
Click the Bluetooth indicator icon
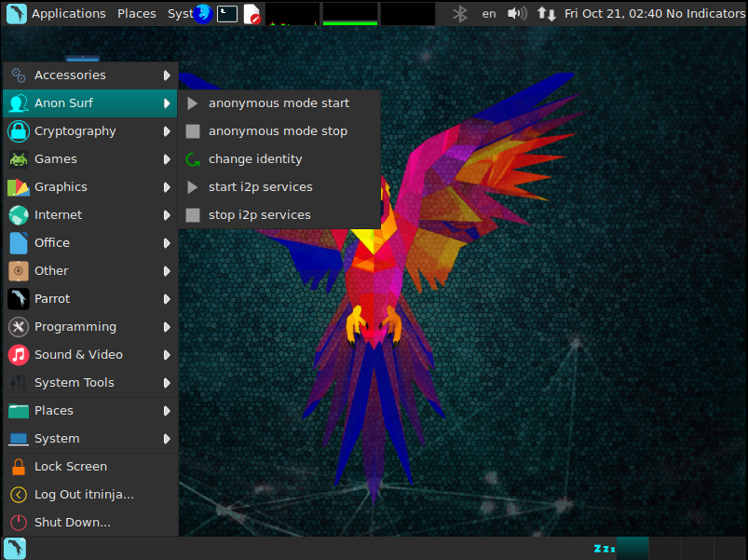[460, 14]
